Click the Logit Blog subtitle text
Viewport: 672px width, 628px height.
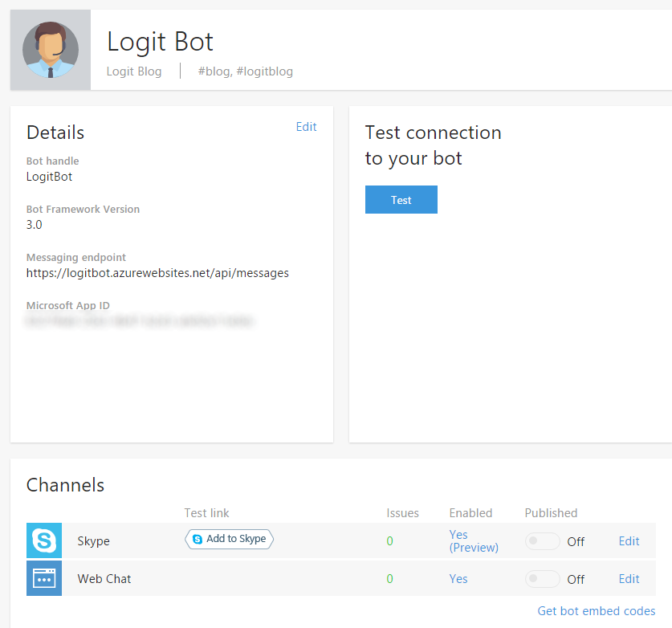click(134, 71)
